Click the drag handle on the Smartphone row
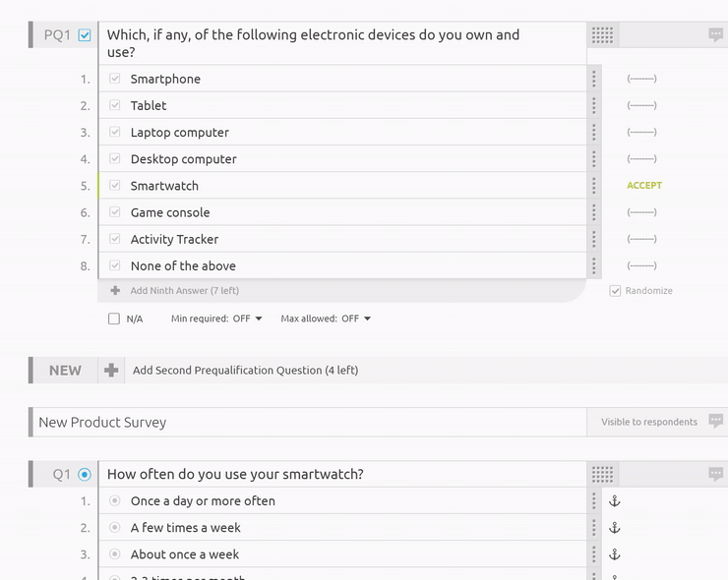The image size is (728, 580). [594, 79]
